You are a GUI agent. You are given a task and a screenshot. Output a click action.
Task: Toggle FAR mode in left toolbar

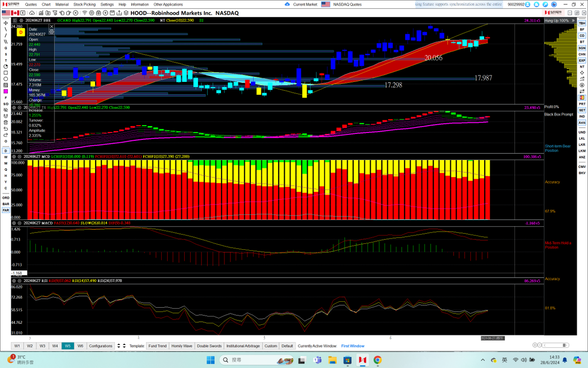click(6, 210)
